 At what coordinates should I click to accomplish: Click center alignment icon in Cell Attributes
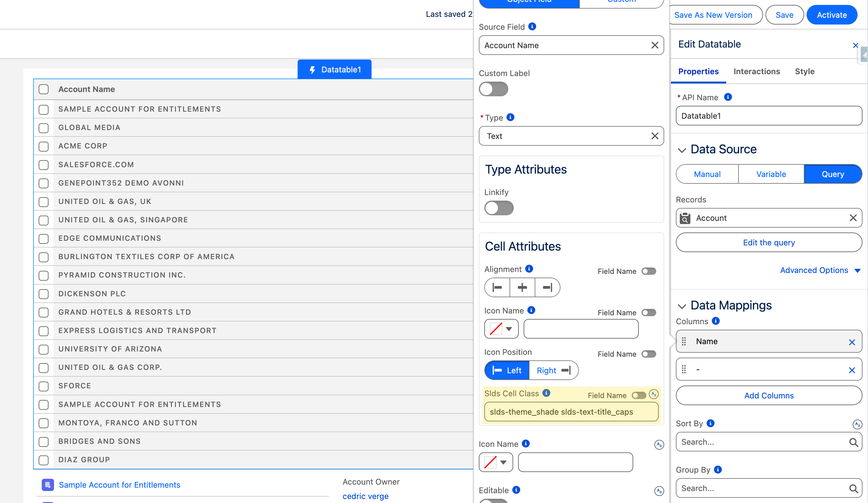pyautogui.click(x=522, y=287)
